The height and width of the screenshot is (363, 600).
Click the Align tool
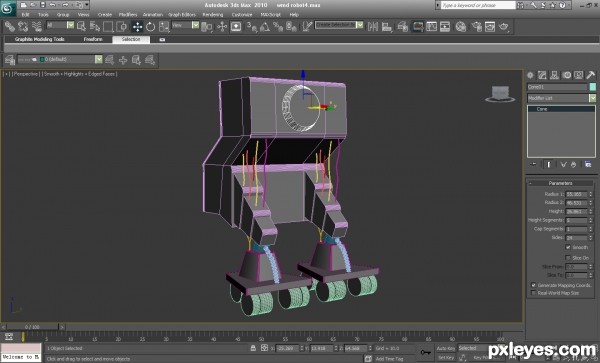pyautogui.click(x=387, y=26)
